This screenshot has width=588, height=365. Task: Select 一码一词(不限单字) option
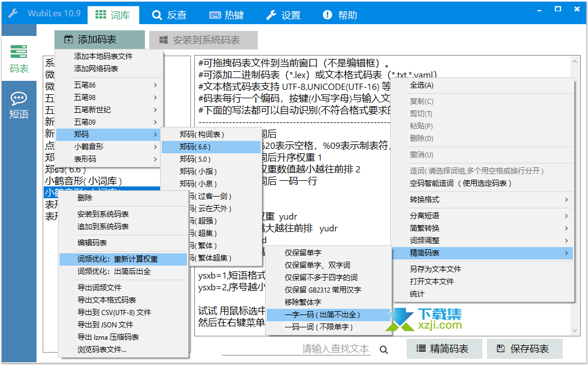pos(328,327)
